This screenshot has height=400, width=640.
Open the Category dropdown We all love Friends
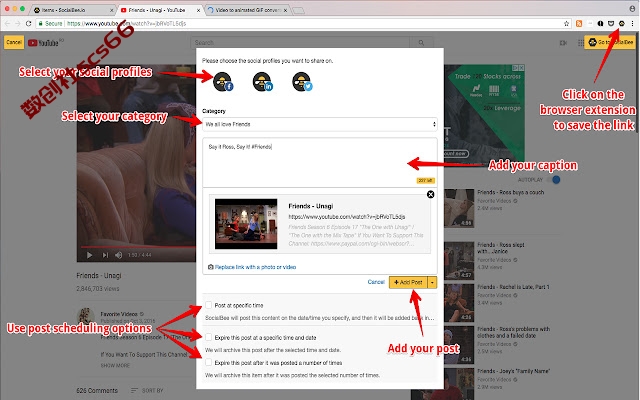[320, 124]
